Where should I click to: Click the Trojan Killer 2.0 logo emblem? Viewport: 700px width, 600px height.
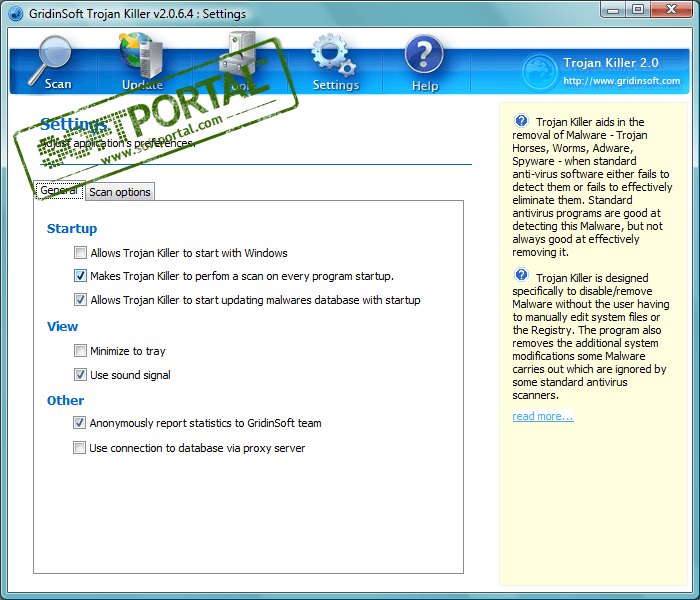click(x=539, y=71)
